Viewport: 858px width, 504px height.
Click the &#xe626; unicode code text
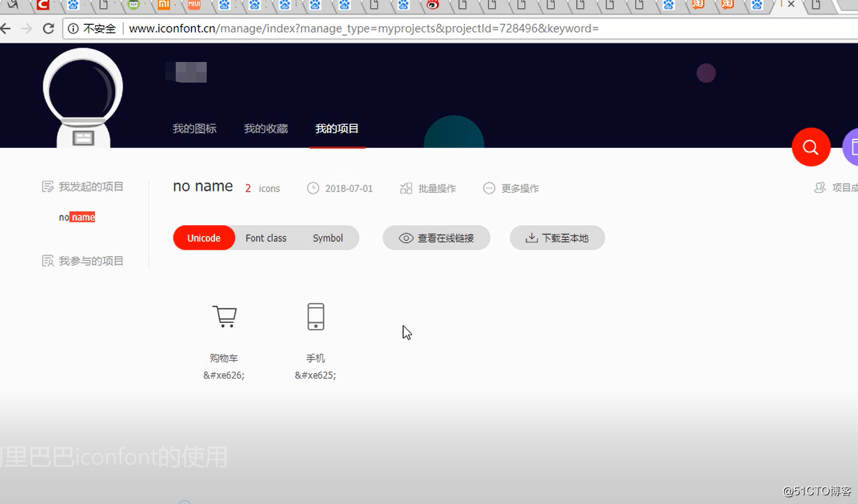point(224,375)
